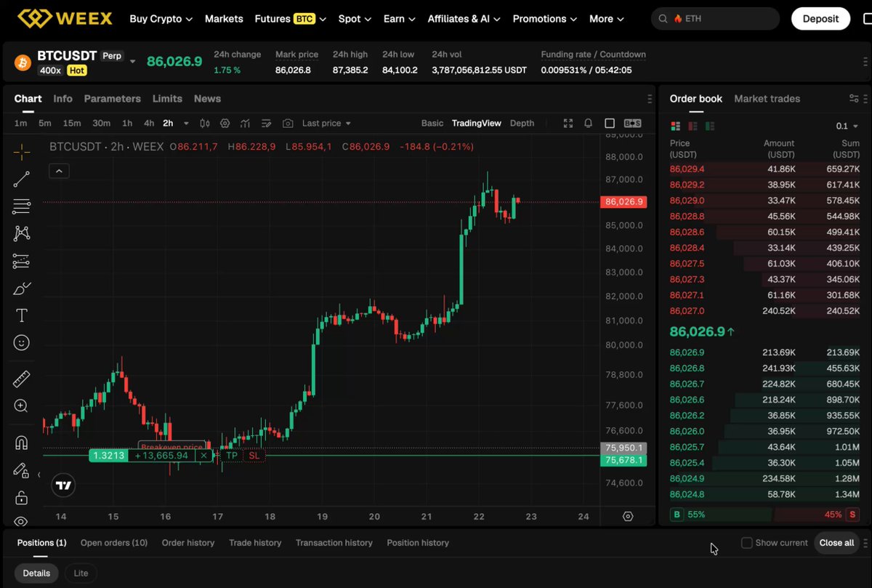Check the Show current checkbox
The width and height of the screenshot is (872, 588).
point(746,543)
